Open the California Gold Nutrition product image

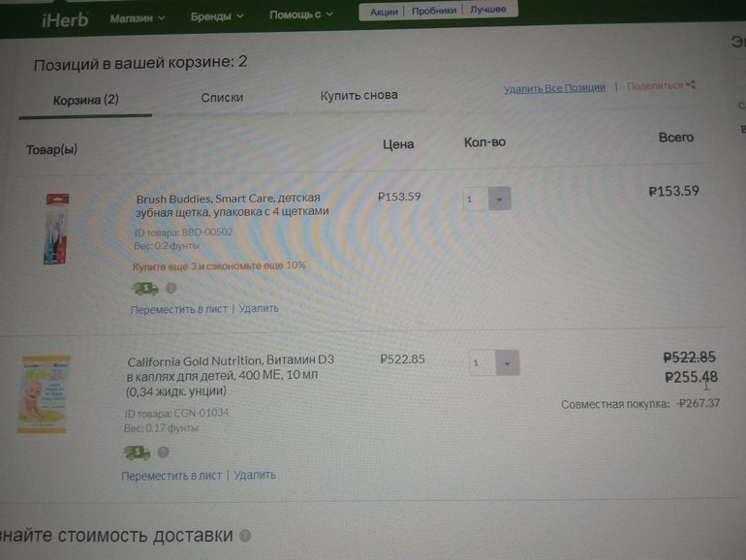coord(44,394)
